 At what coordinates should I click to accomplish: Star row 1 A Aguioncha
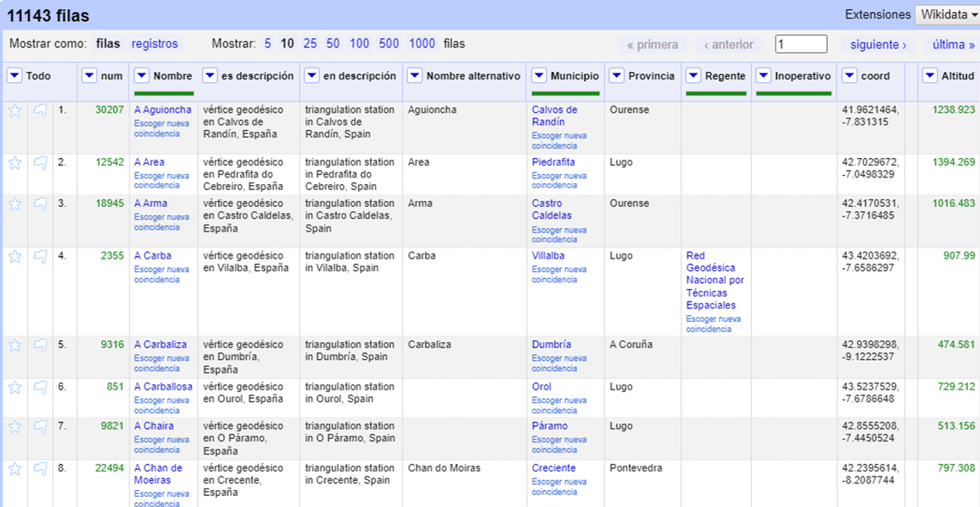[x=15, y=111]
